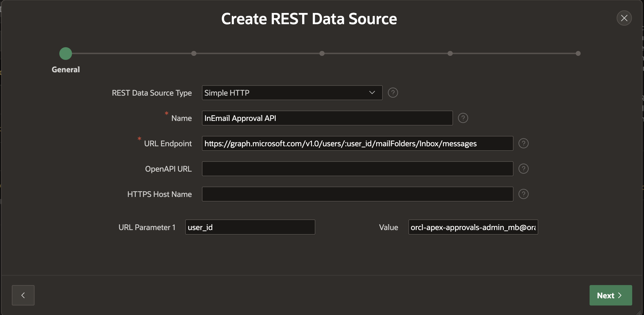Go to the last wizard step dot
This screenshot has width=644, height=315.
pos(578,54)
